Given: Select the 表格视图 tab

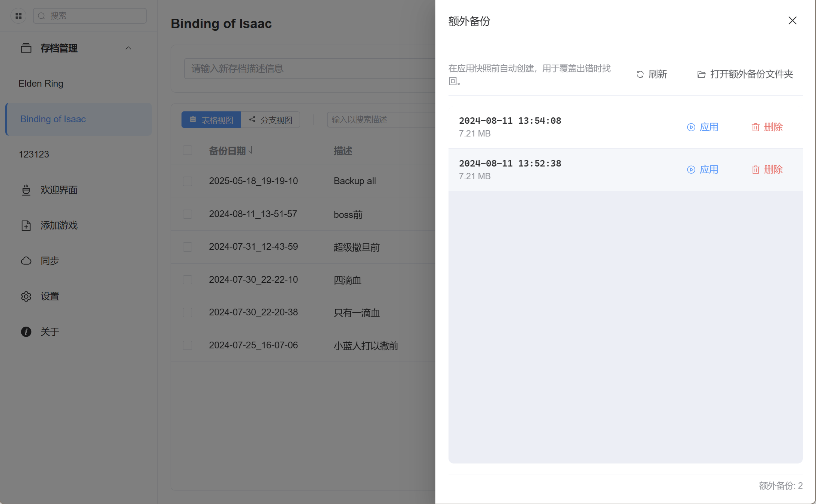Looking at the screenshot, I should 211,120.
